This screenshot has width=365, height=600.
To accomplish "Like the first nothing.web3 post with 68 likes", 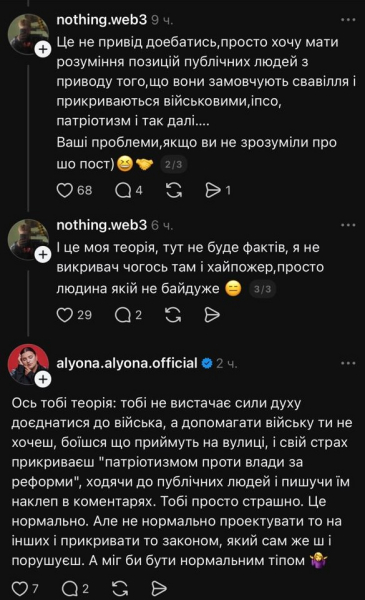I will coord(65,190).
